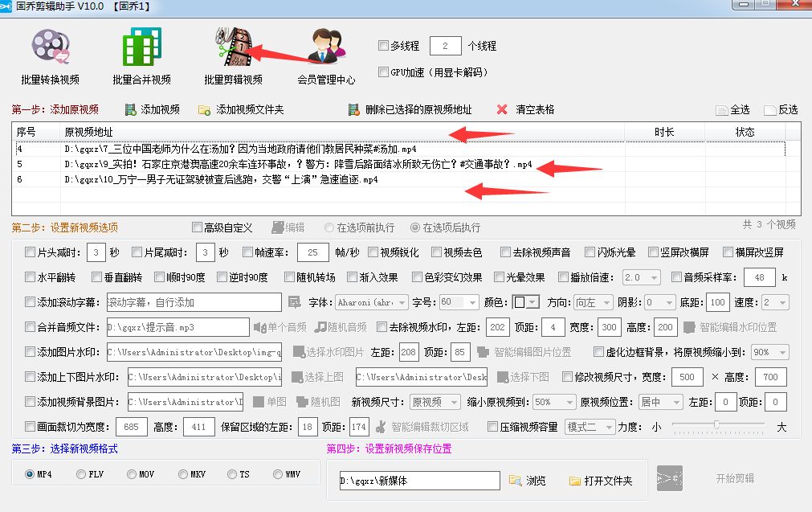The height and width of the screenshot is (512, 812).
Task: Open the 阴影 dropdown
Action: click(x=661, y=302)
